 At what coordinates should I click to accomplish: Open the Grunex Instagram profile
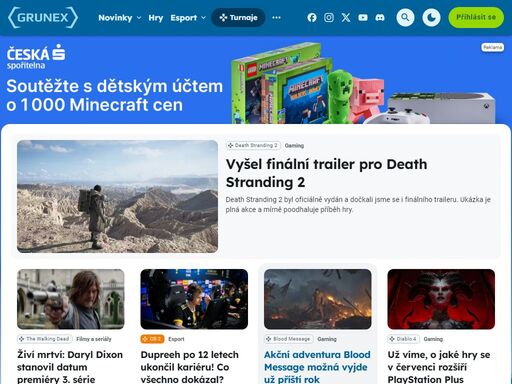click(329, 17)
